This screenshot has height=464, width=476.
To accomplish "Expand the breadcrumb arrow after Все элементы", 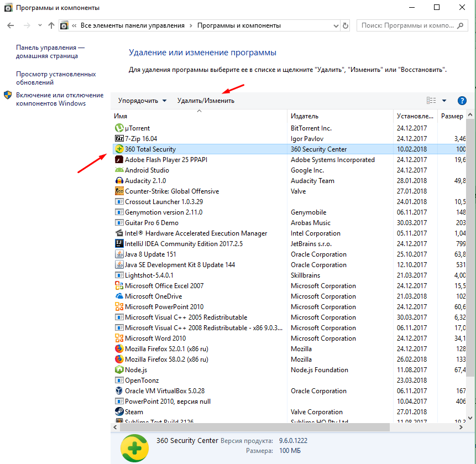I will (191, 26).
